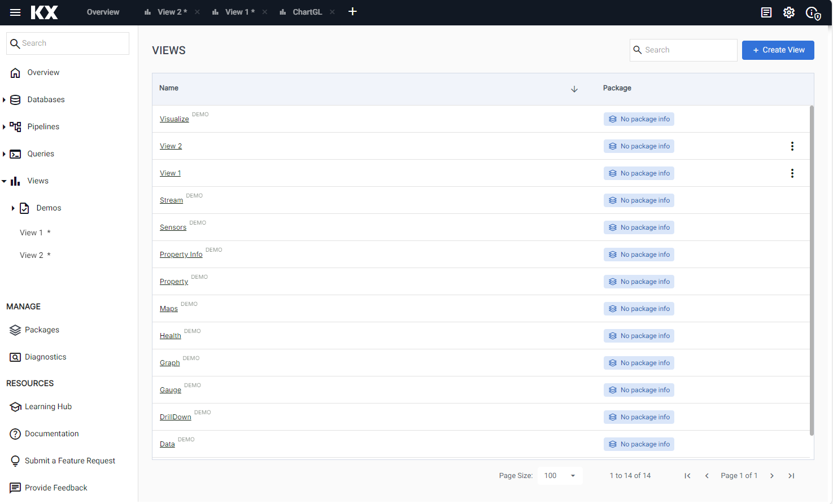The image size is (833, 504).
Task: Open the Health demo view
Action: click(x=170, y=336)
